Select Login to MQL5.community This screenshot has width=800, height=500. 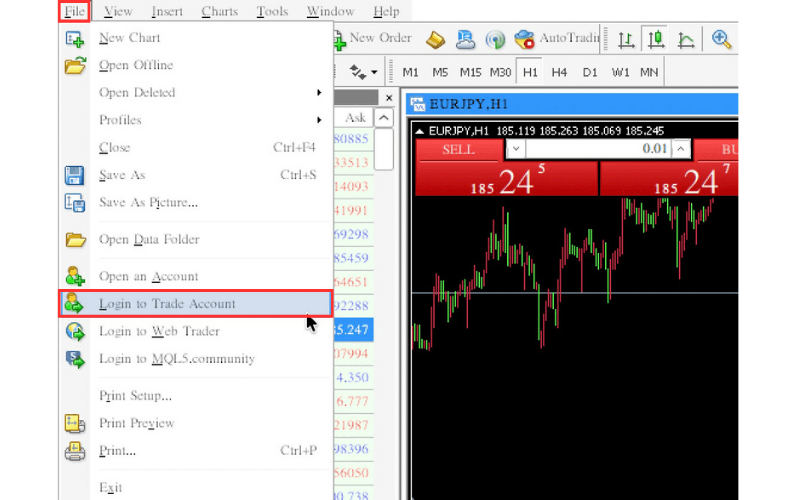196,359
